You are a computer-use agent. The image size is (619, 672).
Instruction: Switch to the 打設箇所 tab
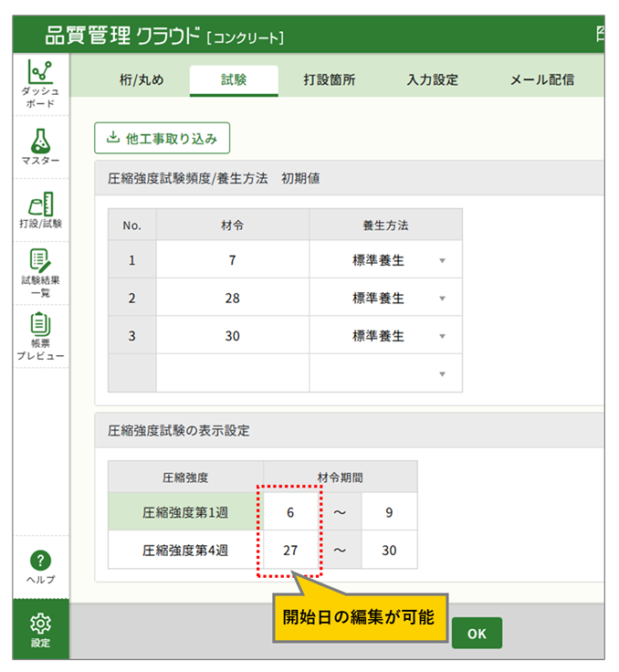click(329, 79)
